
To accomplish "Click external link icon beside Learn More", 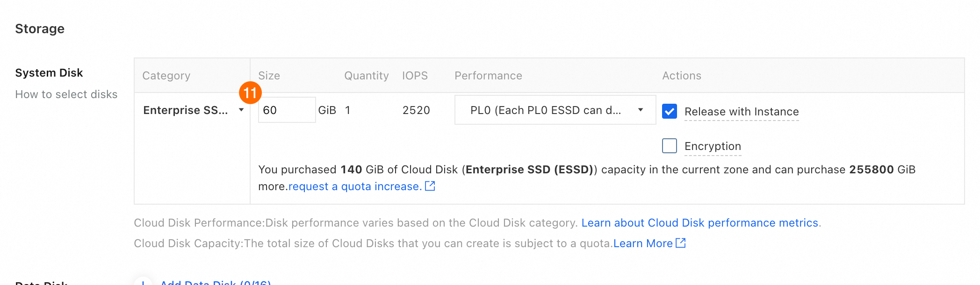I will 681,243.
